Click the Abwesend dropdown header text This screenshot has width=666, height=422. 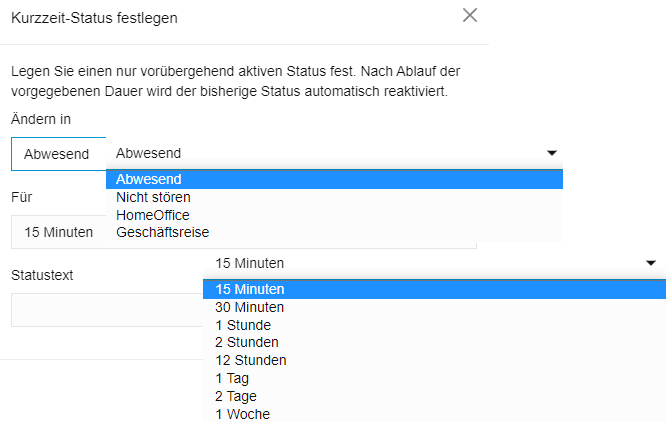(149, 153)
